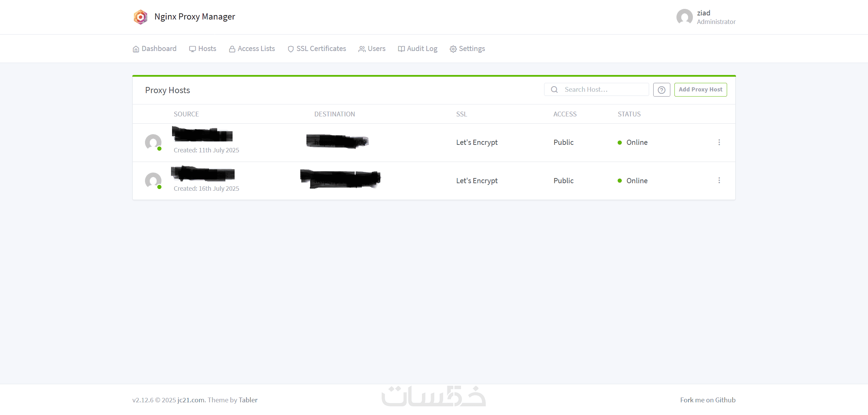This screenshot has height=415, width=868.
Task: Open three-dot menu for first proxy host
Action: point(719,142)
